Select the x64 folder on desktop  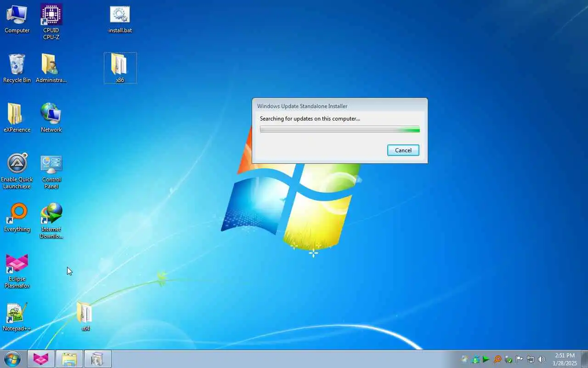pyautogui.click(x=85, y=317)
